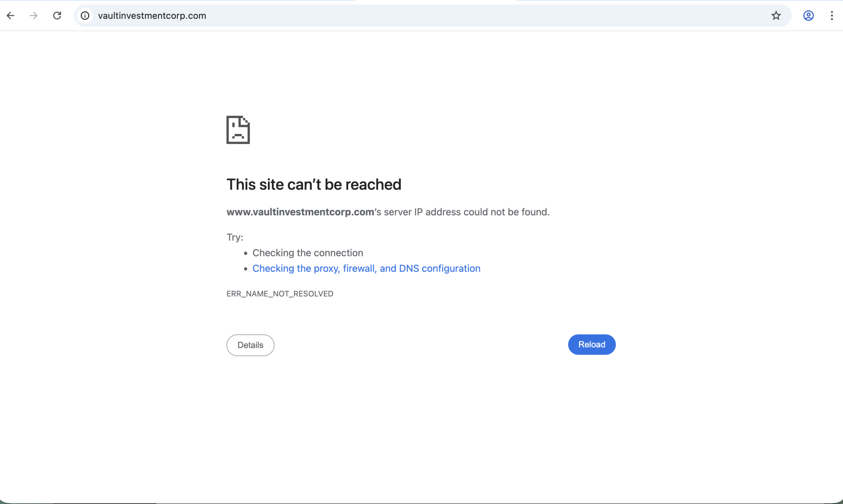The height and width of the screenshot is (504, 843).
Task: Click the browser tab strip area
Action: 421,2
